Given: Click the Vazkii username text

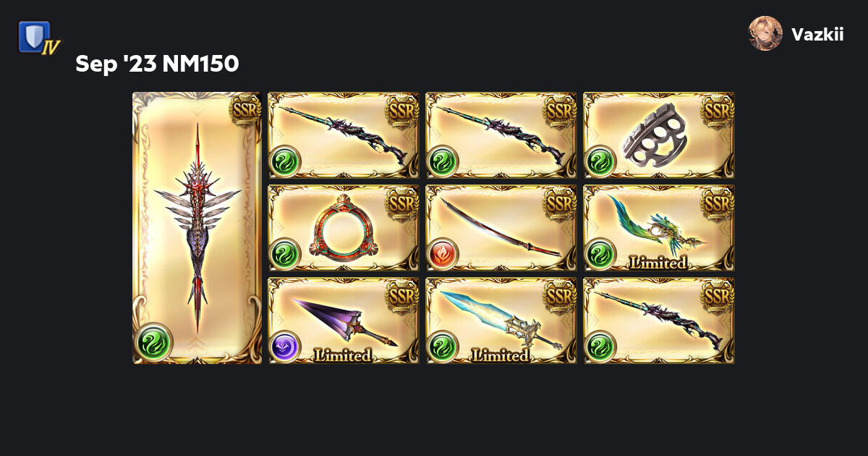Looking at the screenshot, I should 817,34.
